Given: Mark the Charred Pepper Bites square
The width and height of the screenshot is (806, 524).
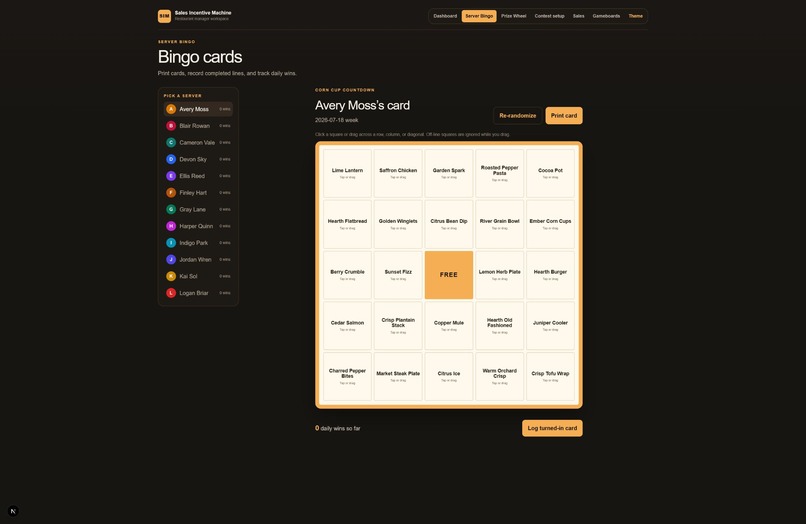Looking at the screenshot, I should [x=347, y=376].
